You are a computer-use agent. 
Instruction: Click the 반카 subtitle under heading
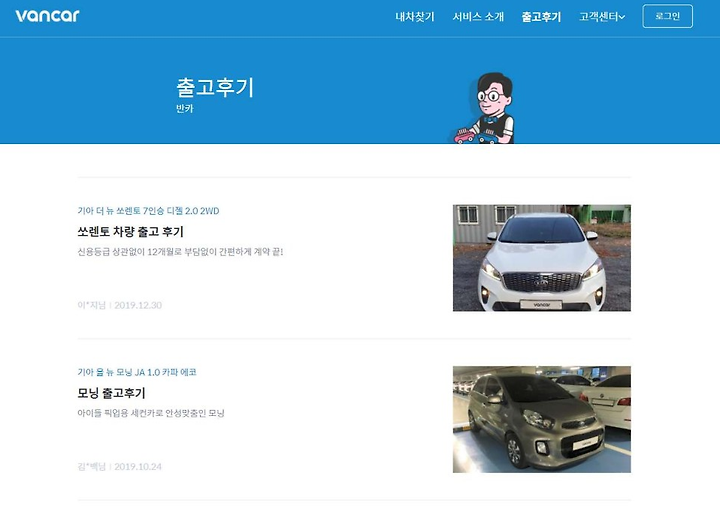tap(185, 109)
